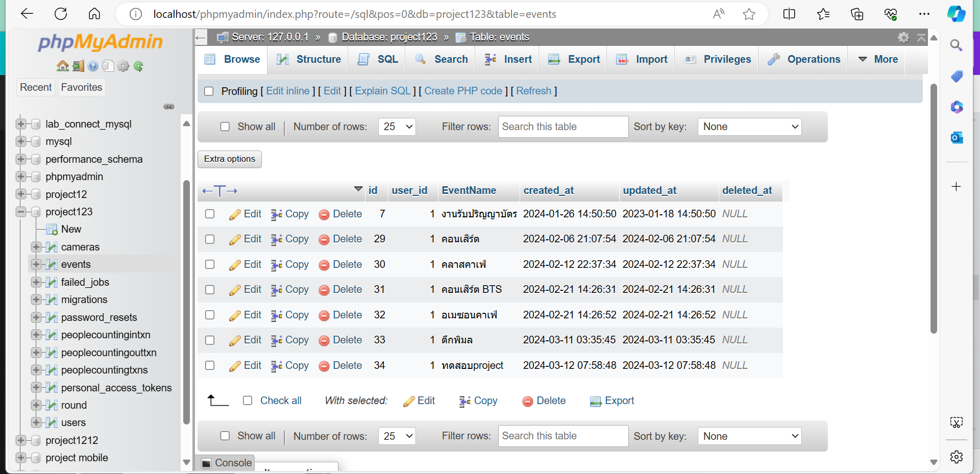Toggle the Profiling checkbox

pyautogui.click(x=209, y=91)
